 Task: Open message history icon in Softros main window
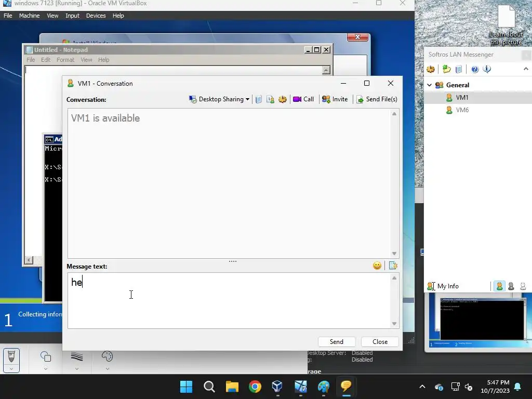coord(458,69)
